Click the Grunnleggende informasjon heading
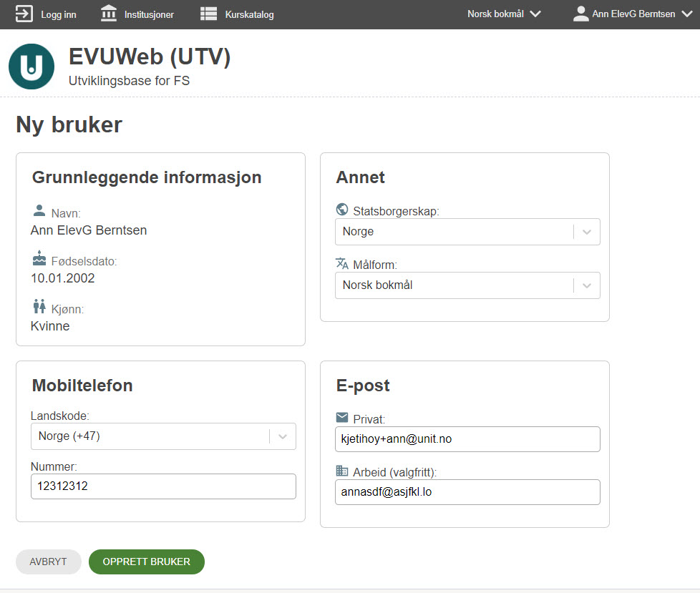This screenshot has width=700, height=593. 147,177
